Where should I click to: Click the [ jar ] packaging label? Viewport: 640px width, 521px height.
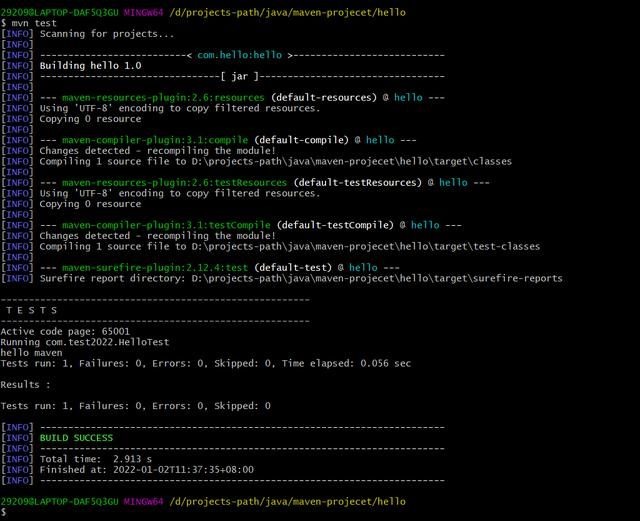click(238, 77)
